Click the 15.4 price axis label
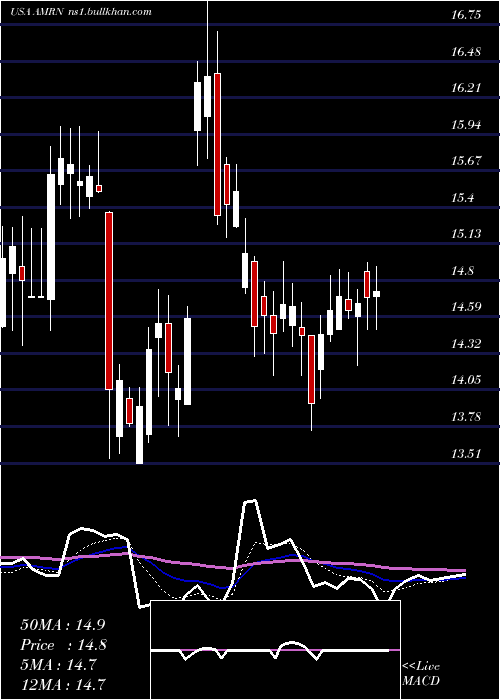The height and width of the screenshot is (700, 500). [x=462, y=197]
